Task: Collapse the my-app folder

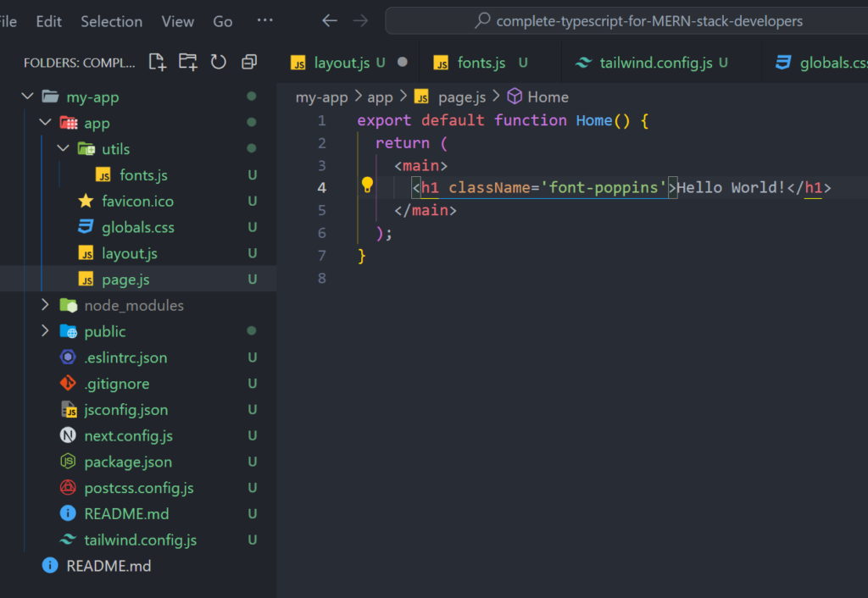Action: pyautogui.click(x=27, y=97)
